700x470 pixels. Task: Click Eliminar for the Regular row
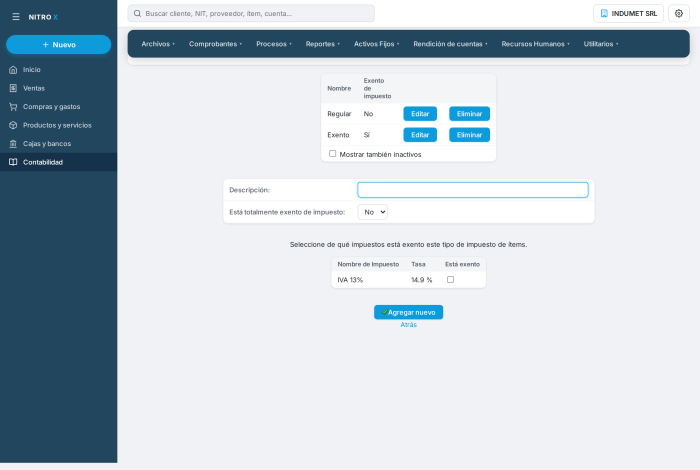coord(469,114)
